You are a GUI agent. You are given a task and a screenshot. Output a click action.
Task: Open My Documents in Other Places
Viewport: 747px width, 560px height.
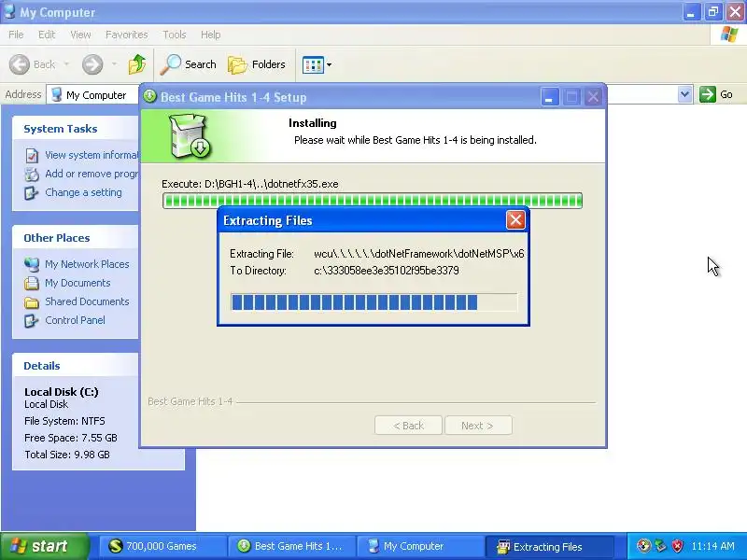click(x=78, y=283)
